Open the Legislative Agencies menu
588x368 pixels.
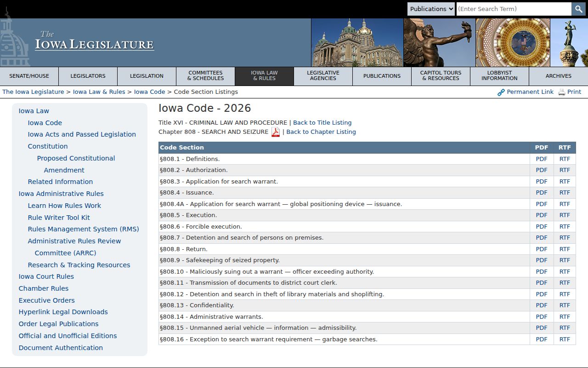[323, 76]
